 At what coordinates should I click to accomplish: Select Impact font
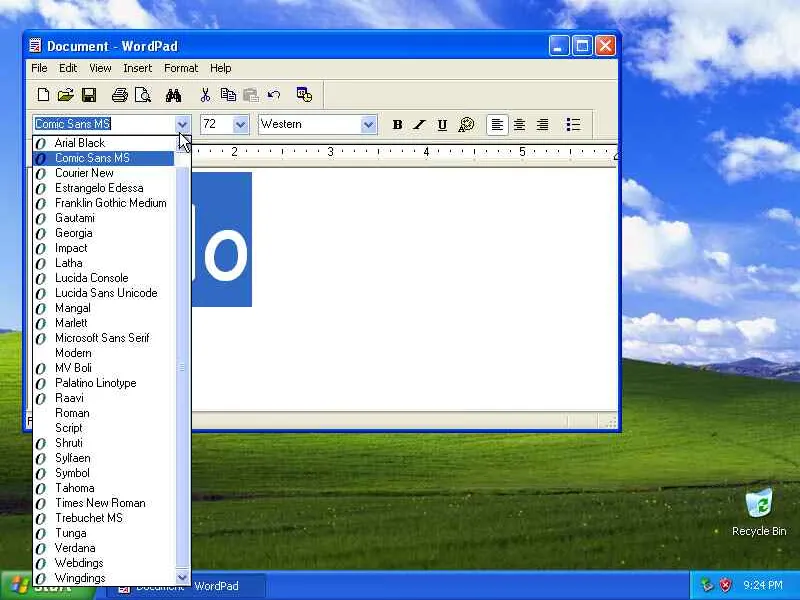click(104, 248)
